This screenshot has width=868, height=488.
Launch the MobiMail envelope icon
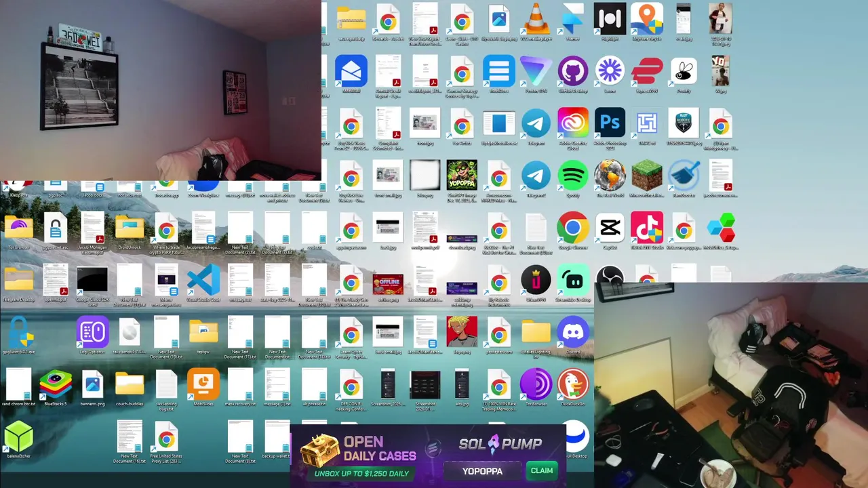tap(351, 72)
